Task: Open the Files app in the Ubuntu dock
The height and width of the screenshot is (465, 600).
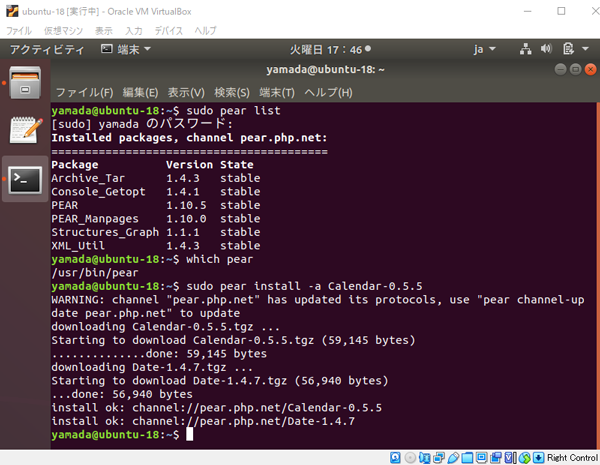Action: pos(25,83)
